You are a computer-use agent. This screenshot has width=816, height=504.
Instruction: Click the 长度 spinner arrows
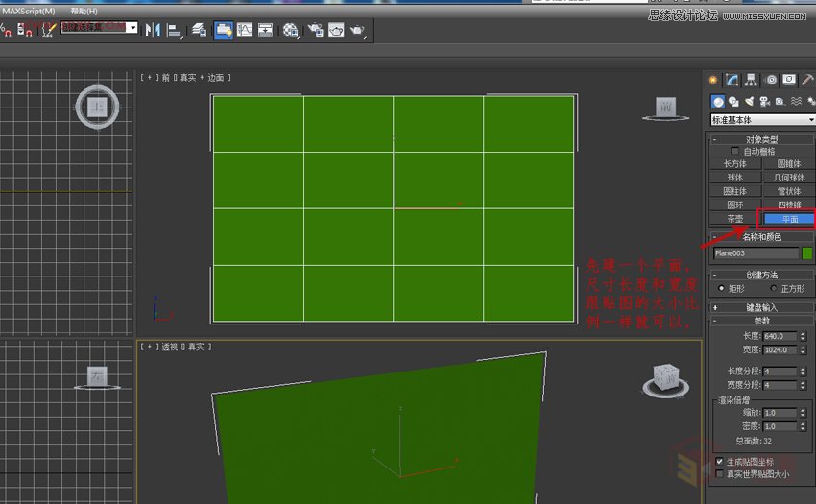(803, 336)
